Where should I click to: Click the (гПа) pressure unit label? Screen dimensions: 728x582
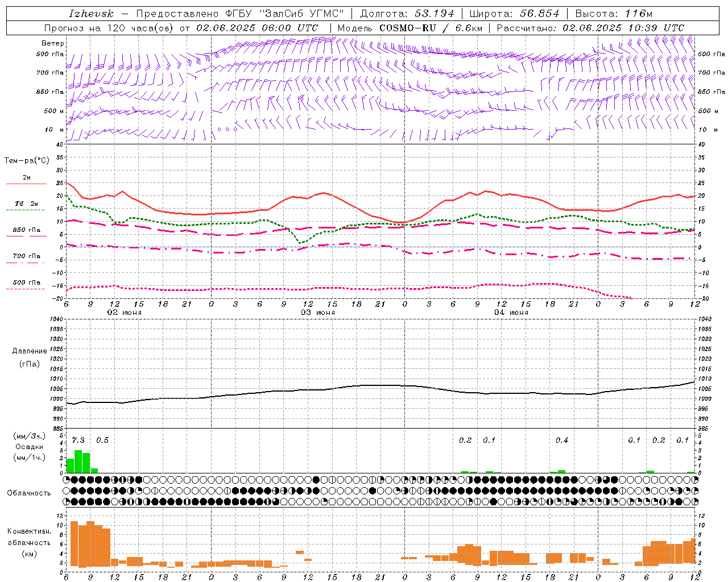pyautogui.click(x=30, y=364)
